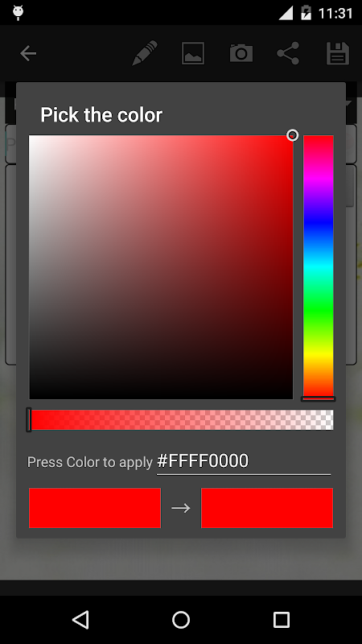Image resolution: width=362 pixels, height=644 pixels.
Task: Tap Android home circle button
Action: (x=181, y=619)
